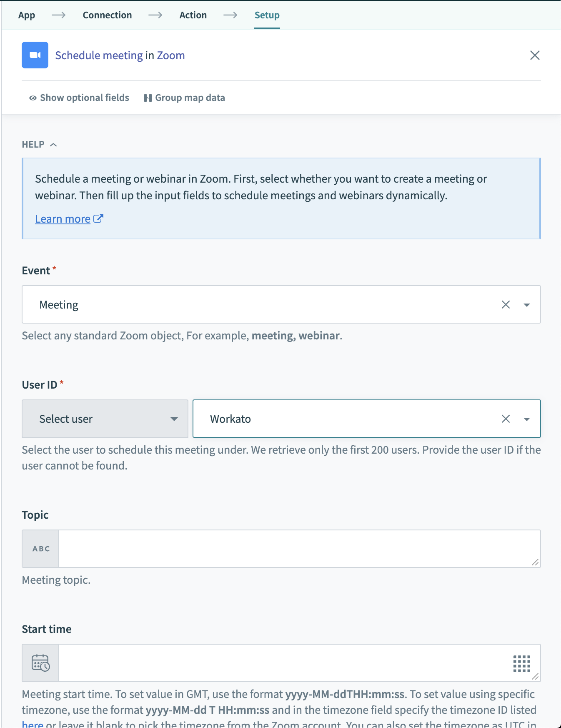Viewport: 561px width, 728px height.
Task: Click the Zoom video camera icon
Action: tap(35, 55)
